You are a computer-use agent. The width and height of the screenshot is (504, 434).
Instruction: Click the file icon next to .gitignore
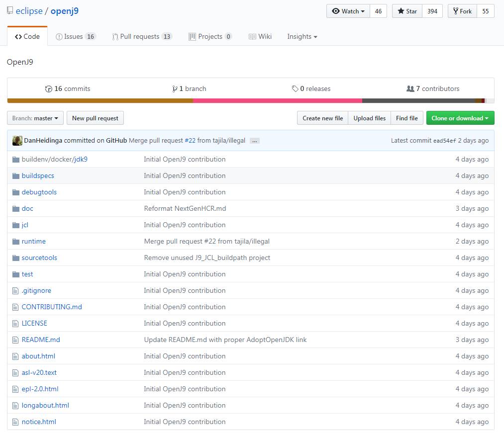(15, 291)
